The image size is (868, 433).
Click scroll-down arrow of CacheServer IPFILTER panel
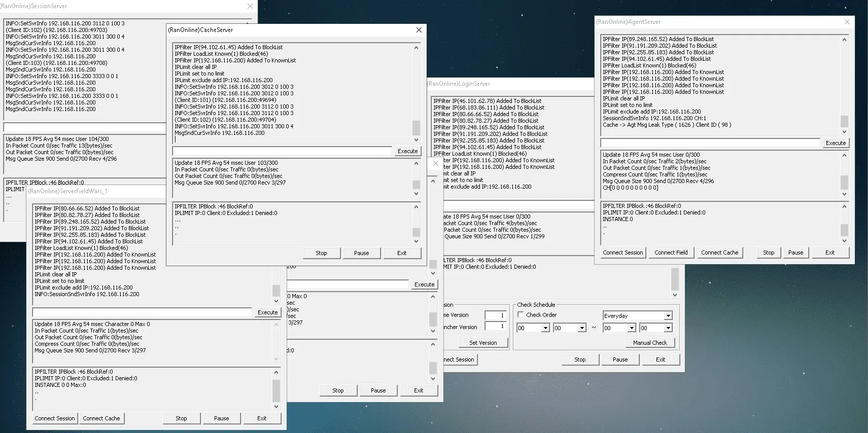416,241
